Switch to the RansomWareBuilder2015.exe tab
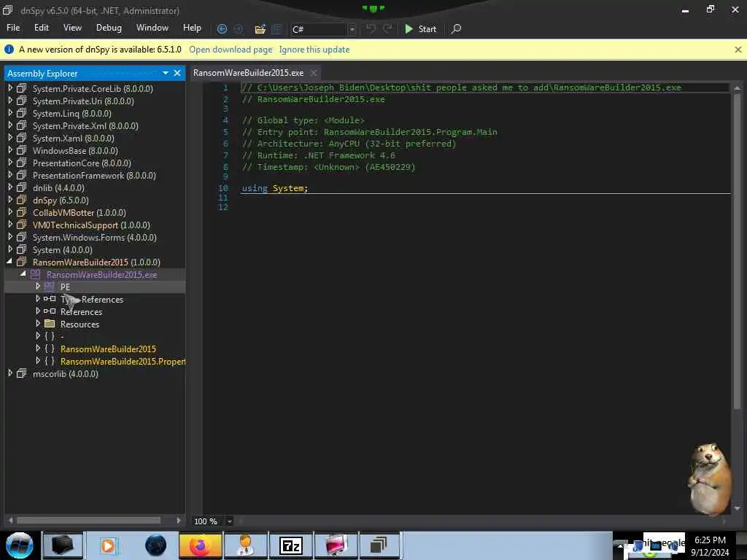 tap(248, 73)
